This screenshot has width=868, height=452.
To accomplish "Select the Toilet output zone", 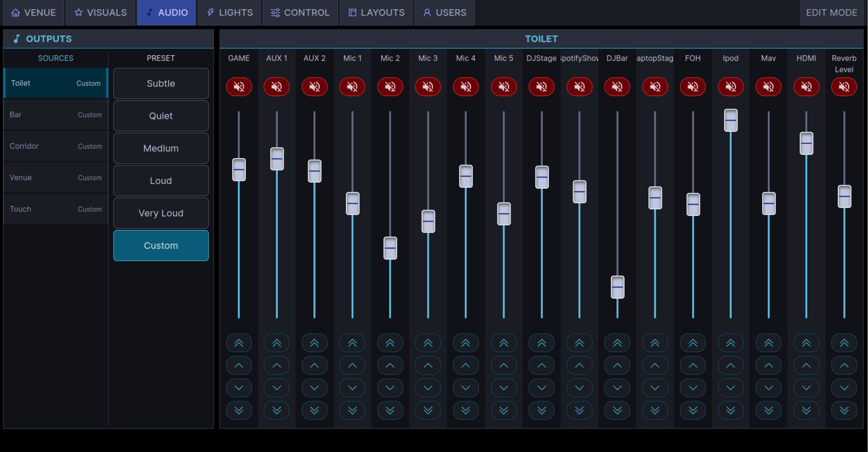I will tap(56, 83).
